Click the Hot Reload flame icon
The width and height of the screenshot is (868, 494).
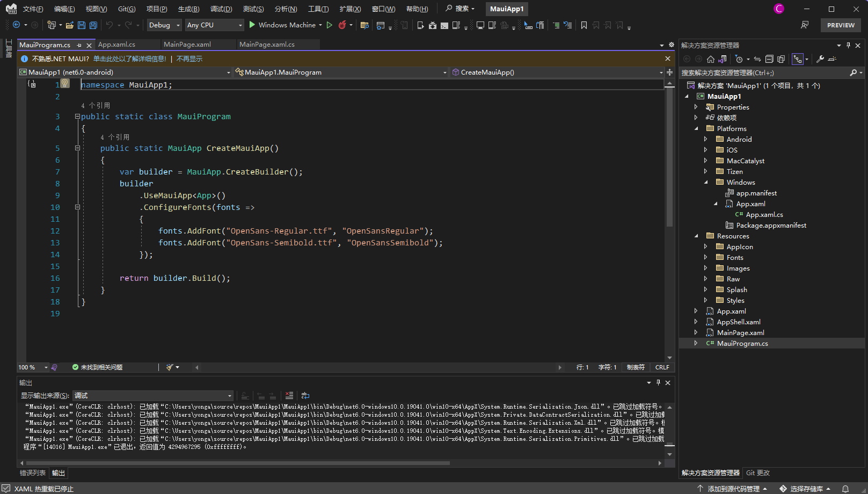point(342,25)
